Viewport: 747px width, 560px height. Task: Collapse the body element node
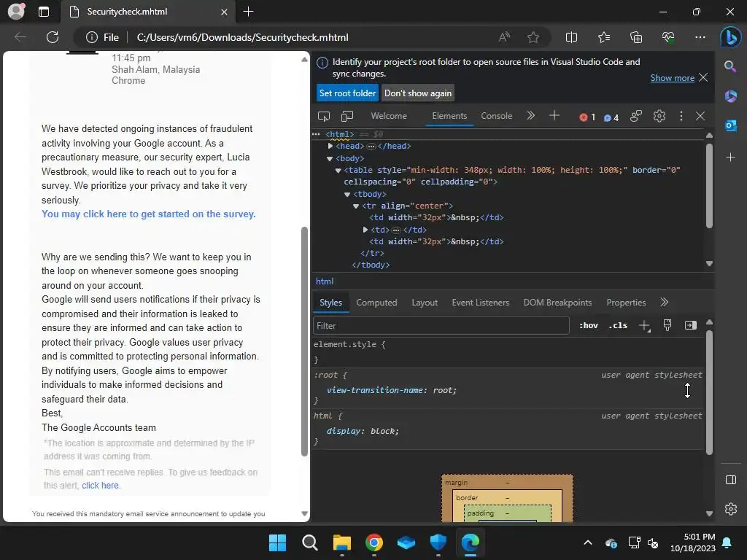330,158
